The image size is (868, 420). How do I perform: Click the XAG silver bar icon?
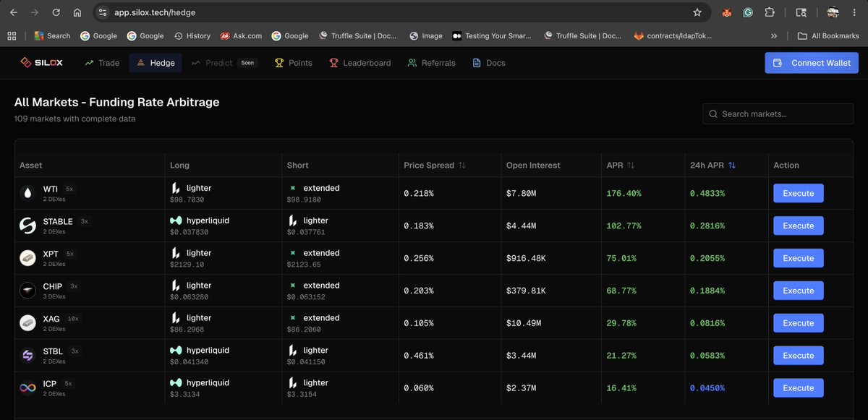27,323
